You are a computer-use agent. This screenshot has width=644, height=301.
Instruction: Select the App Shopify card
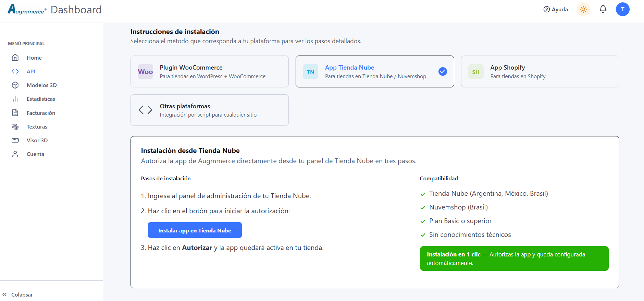click(540, 71)
